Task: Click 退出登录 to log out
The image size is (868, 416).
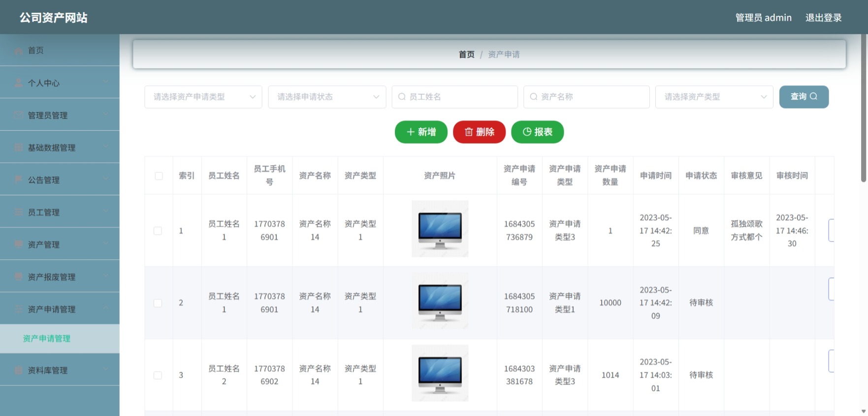Action: click(x=823, y=18)
